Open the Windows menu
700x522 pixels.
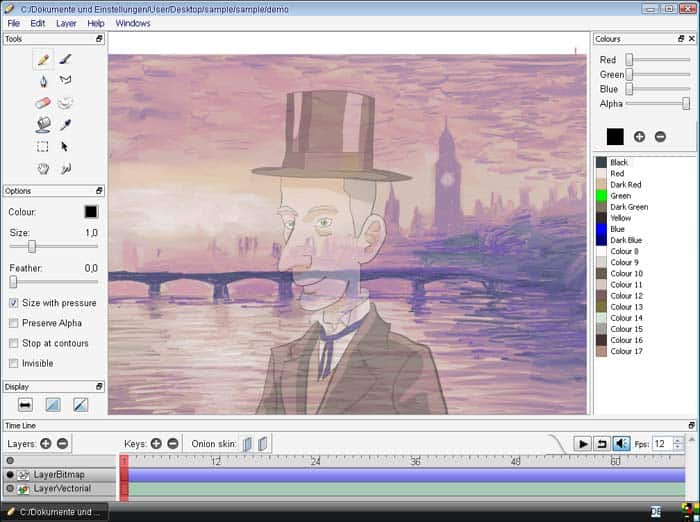(133, 23)
